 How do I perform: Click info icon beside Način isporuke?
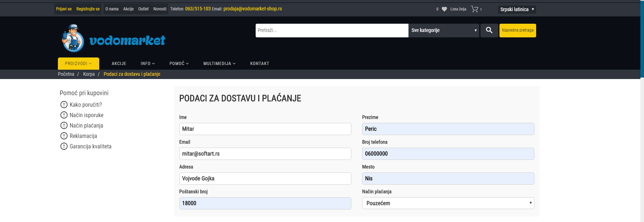click(x=64, y=115)
